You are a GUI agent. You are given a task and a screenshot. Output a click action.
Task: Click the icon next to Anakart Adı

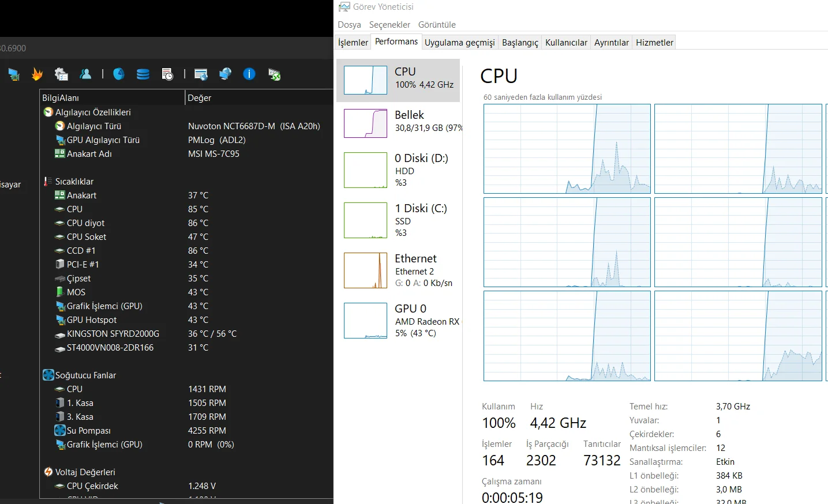tap(60, 153)
